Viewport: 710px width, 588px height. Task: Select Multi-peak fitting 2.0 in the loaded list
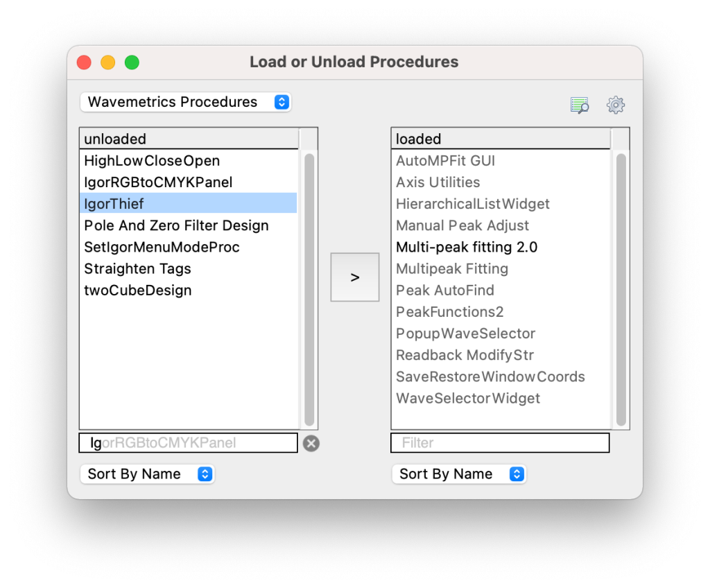(x=500, y=247)
